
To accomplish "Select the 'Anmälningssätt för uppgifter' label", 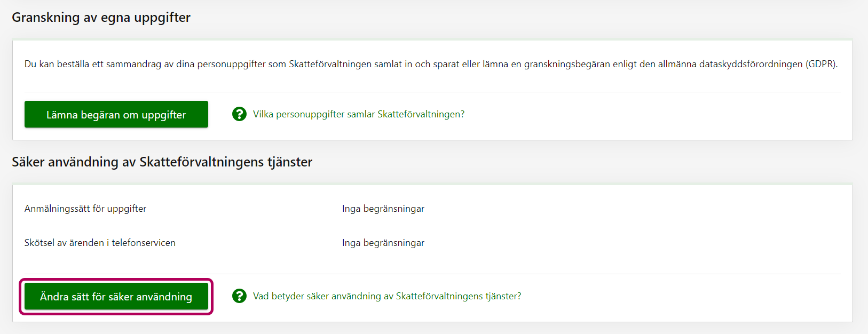I will 85,209.
